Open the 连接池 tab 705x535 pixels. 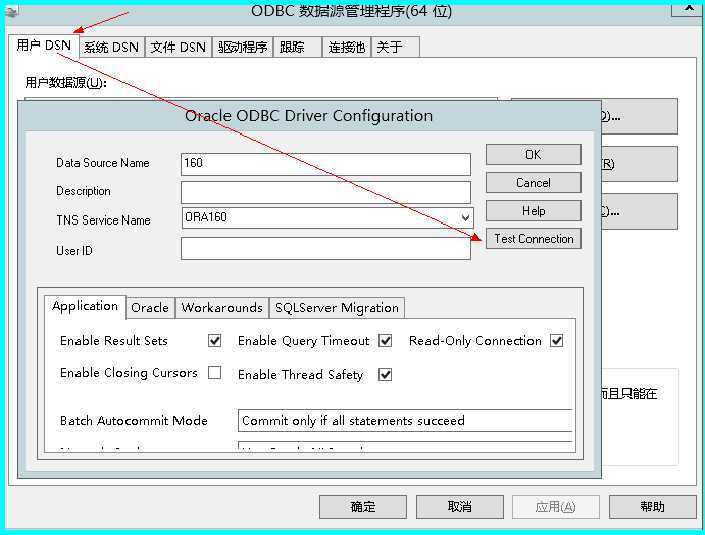346,47
